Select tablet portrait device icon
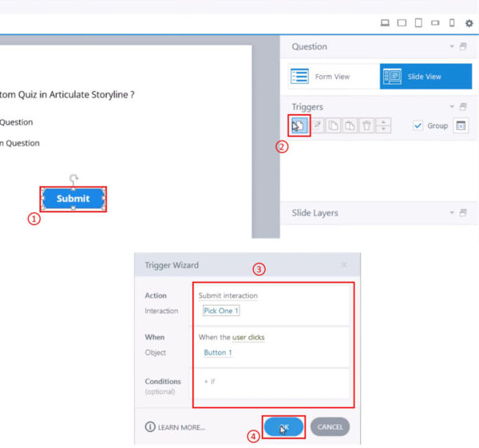Image resolution: width=479 pixels, height=448 pixels. [x=418, y=23]
